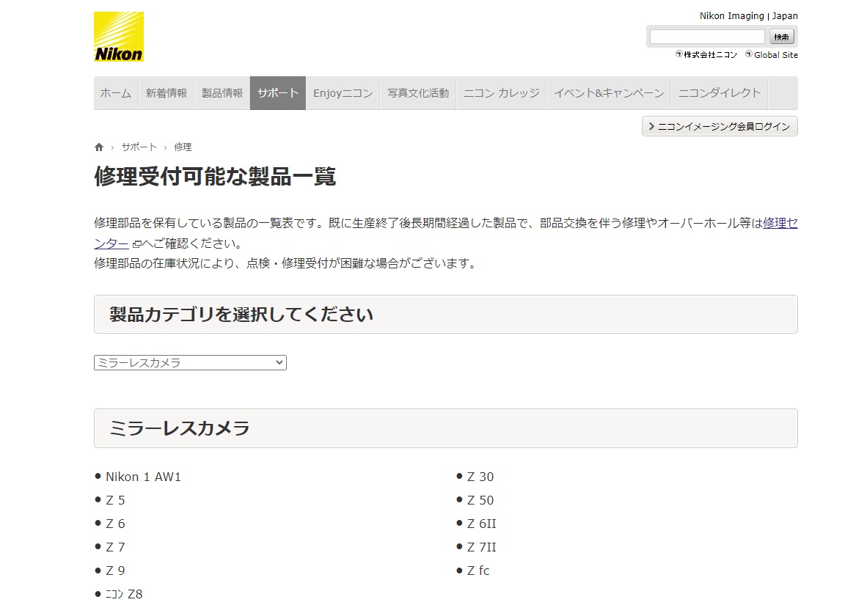Open the 修理センター link
Screen dimensions: 867x616
coord(780,223)
